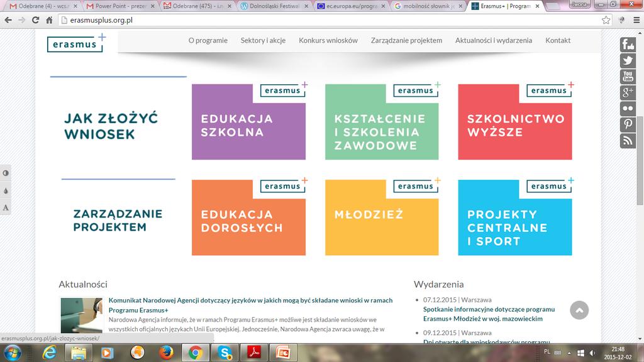Open the Chrome menu hamburger icon

point(636,20)
